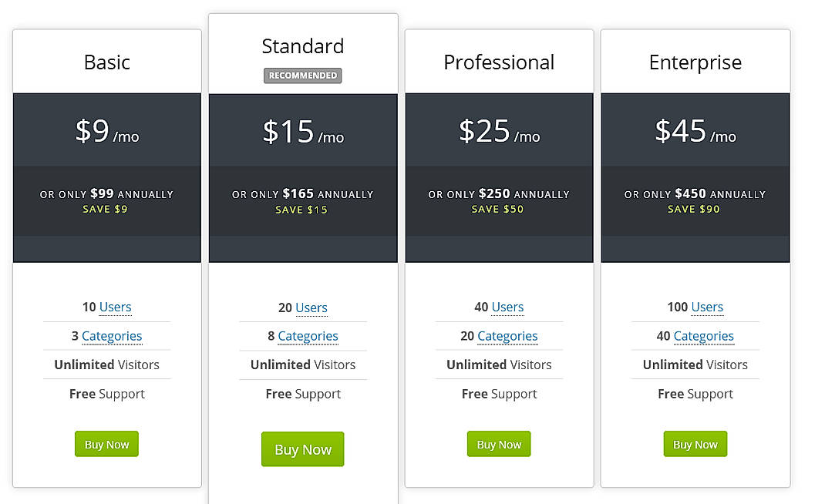Click the SAVE $90 label on Enterprise
This screenshot has width=825, height=504.
[695, 209]
